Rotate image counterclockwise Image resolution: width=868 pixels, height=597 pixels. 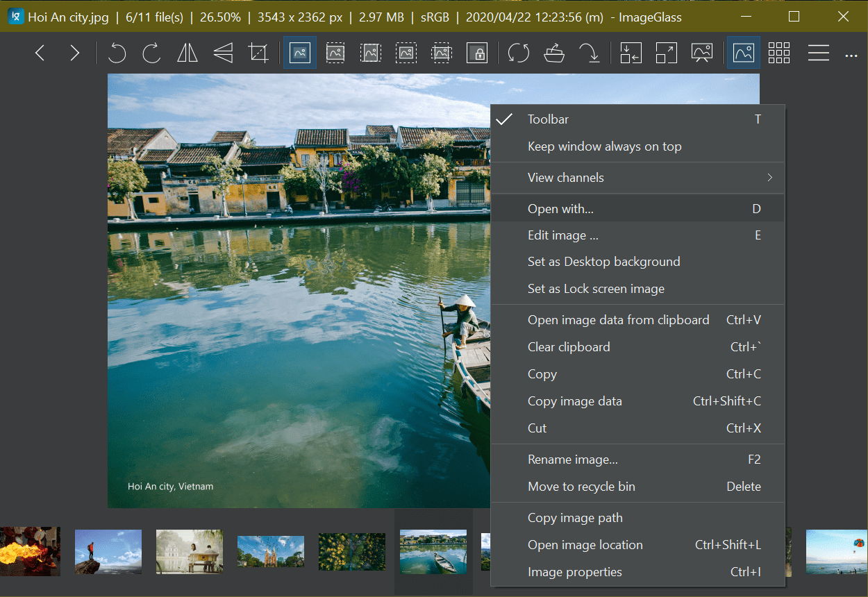(117, 53)
